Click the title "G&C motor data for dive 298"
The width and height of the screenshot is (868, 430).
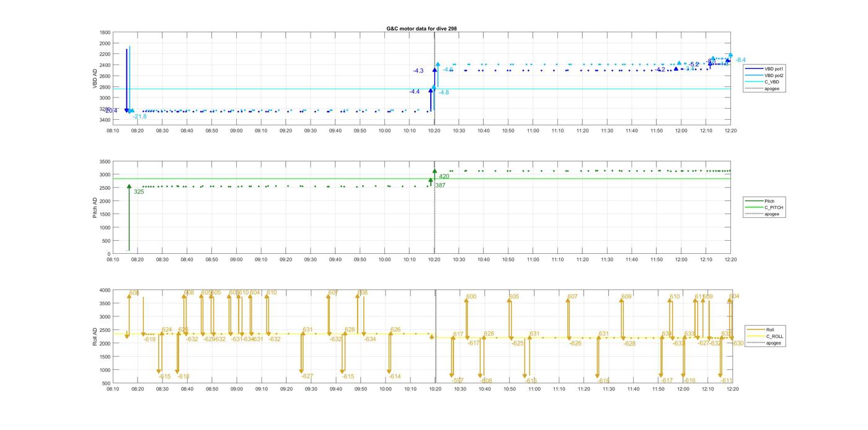point(422,29)
